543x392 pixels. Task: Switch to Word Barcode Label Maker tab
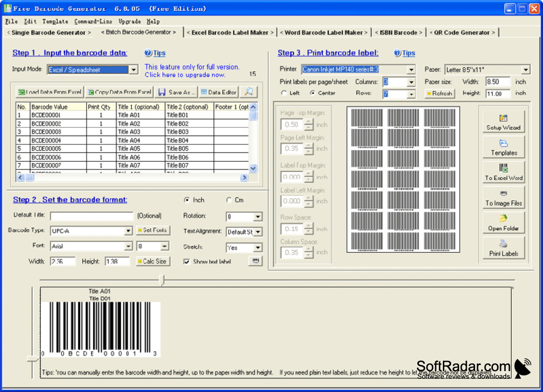(x=324, y=33)
